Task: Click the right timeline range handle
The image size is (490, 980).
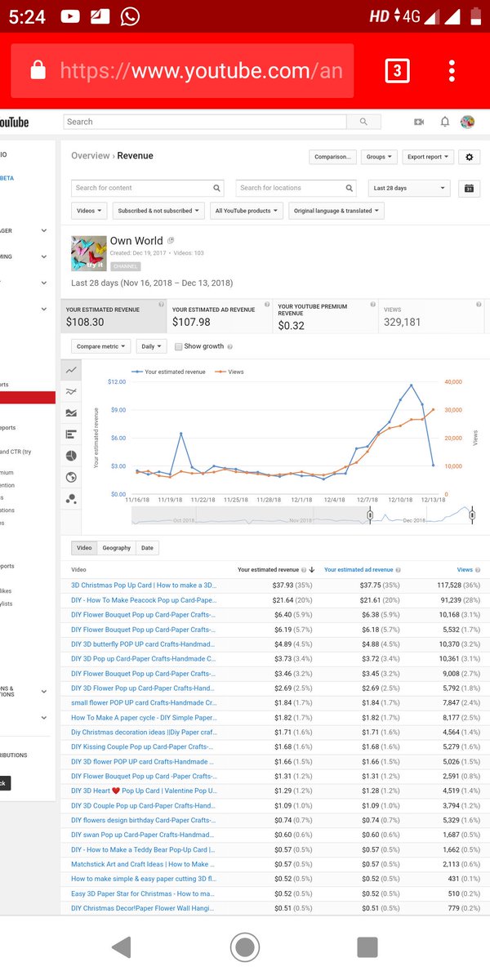Action: (x=472, y=515)
